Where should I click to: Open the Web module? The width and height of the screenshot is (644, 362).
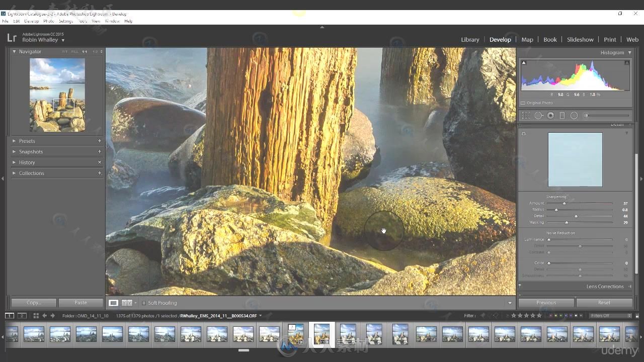(x=632, y=40)
